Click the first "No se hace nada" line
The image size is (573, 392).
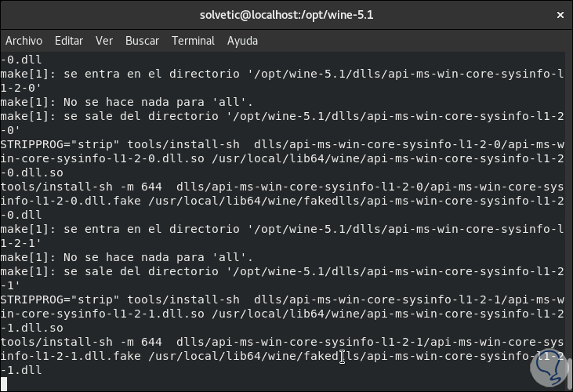(125, 102)
